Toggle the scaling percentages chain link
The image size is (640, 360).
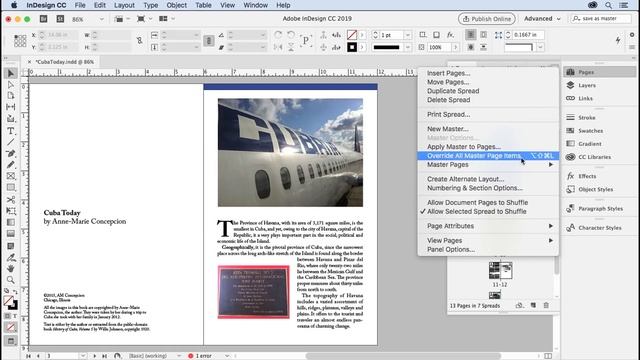click(209, 41)
